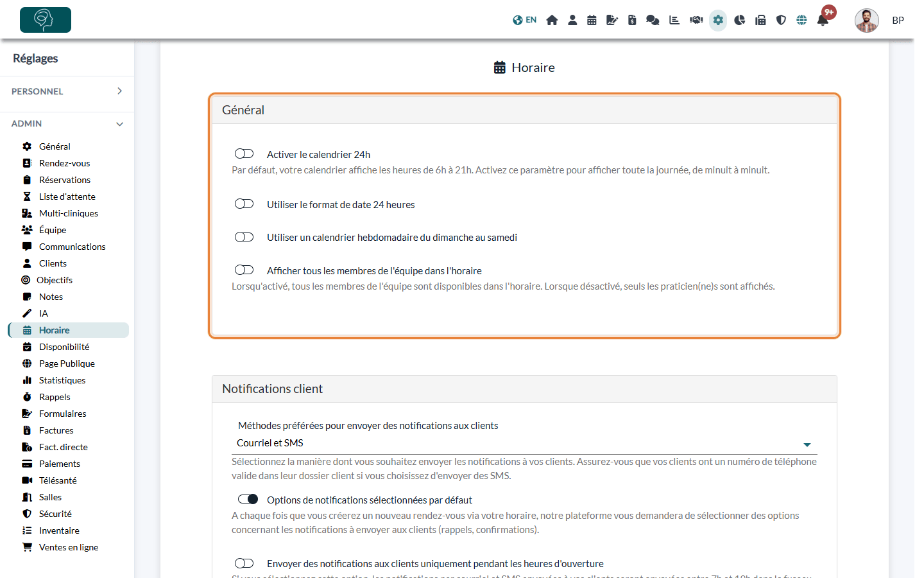Click the settings gear icon in top bar
This screenshot has height=578, width=924.
click(718, 20)
